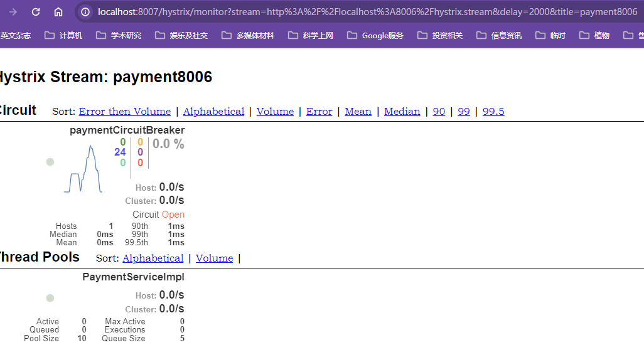Sort thread pools by Volume
644x345 pixels.
(214, 258)
